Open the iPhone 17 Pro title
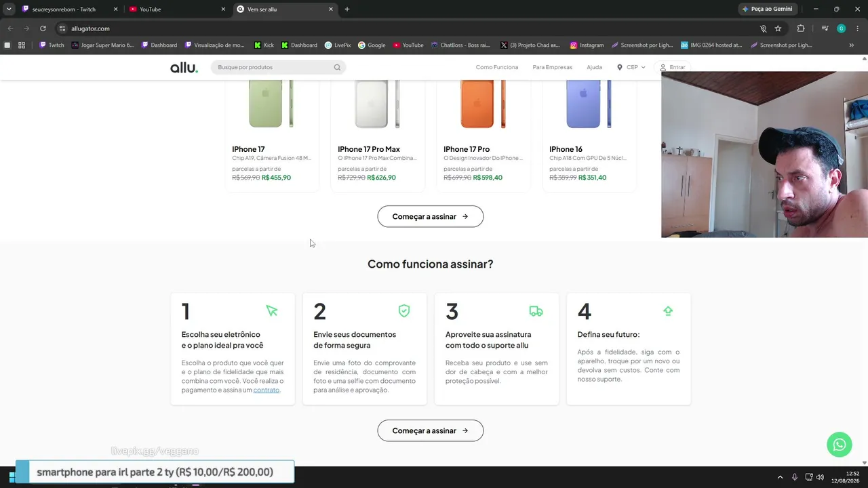 (467, 149)
